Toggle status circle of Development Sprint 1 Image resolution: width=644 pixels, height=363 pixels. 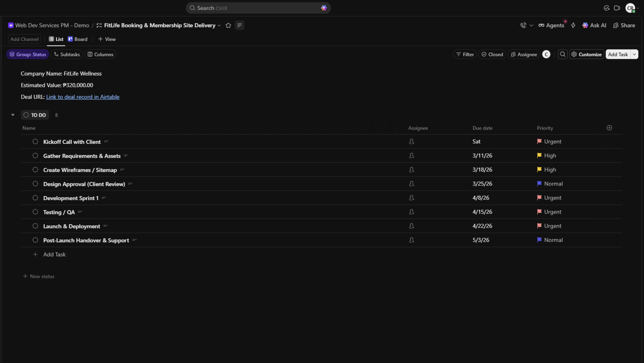point(35,198)
